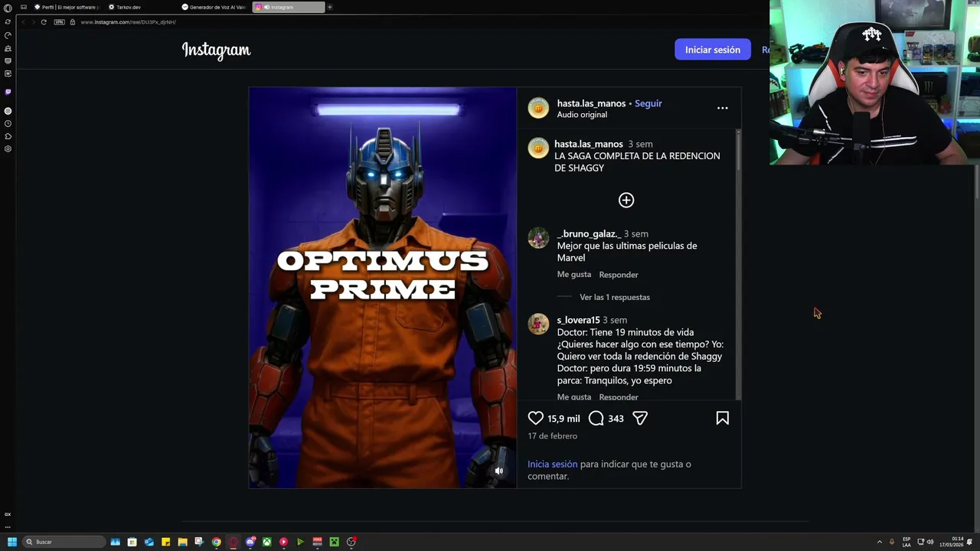Open the Settings gear in Opera sidebar
This screenshot has width=980, height=551.
pos(8,148)
